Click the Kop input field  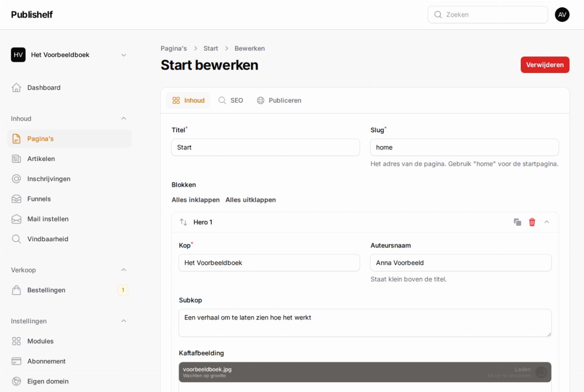click(269, 263)
